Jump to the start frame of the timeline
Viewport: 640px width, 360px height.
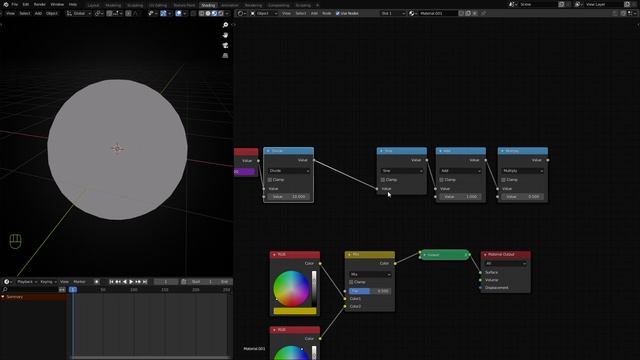[x=111, y=282]
